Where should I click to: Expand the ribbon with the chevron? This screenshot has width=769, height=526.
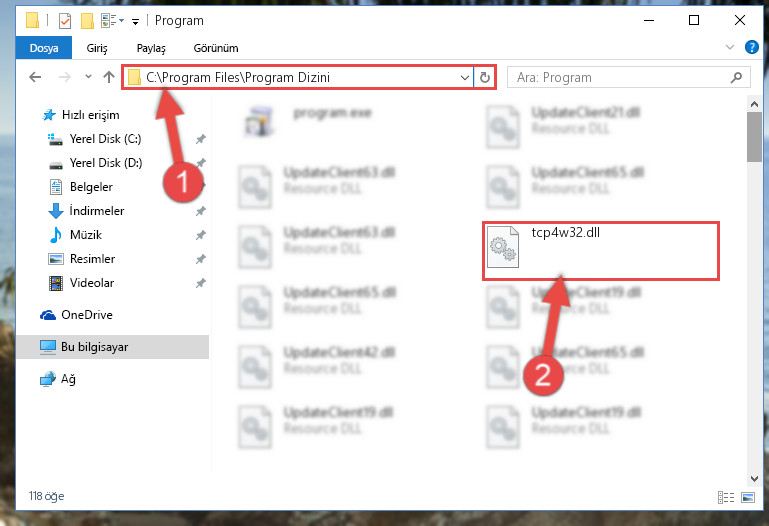point(730,48)
